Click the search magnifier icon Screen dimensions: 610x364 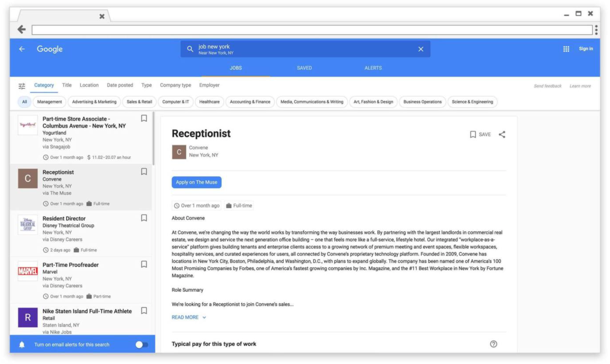pyautogui.click(x=190, y=49)
